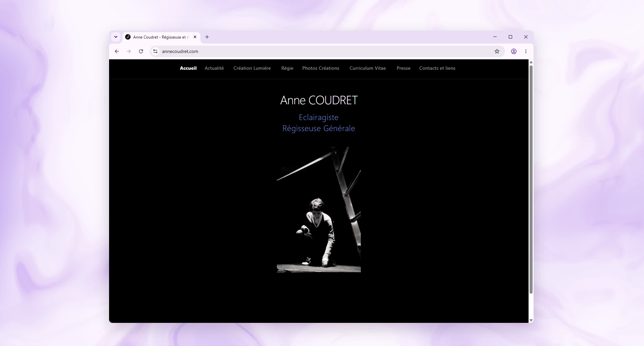The width and height of the screenshot is (644, 346).
Task: Close the Chrome window
Action: (x=526, y=37)
